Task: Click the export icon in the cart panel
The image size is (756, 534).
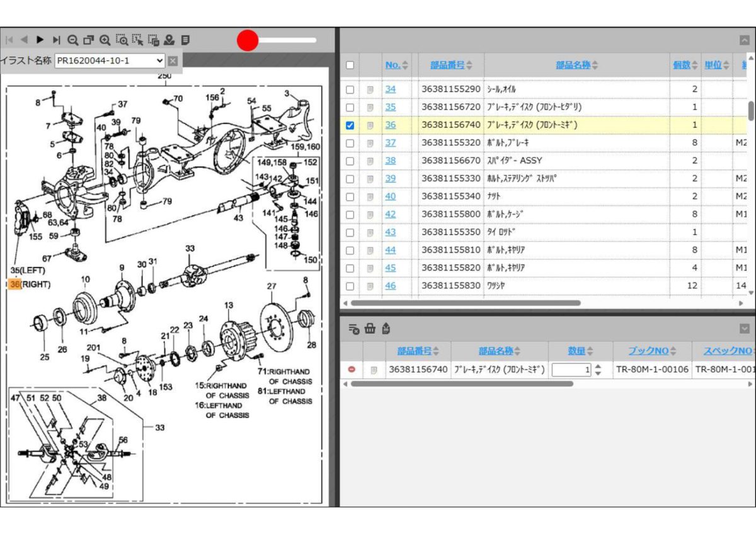Action: coord(386,328)
